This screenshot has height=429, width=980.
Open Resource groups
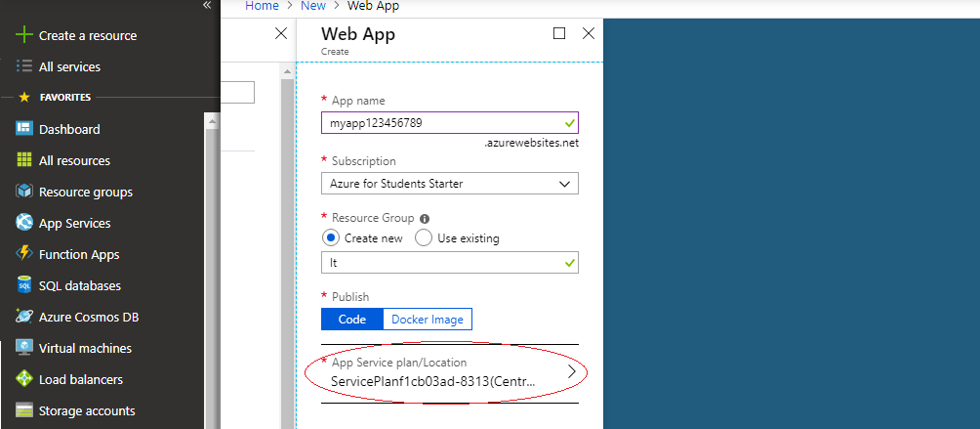click(86, 192)
